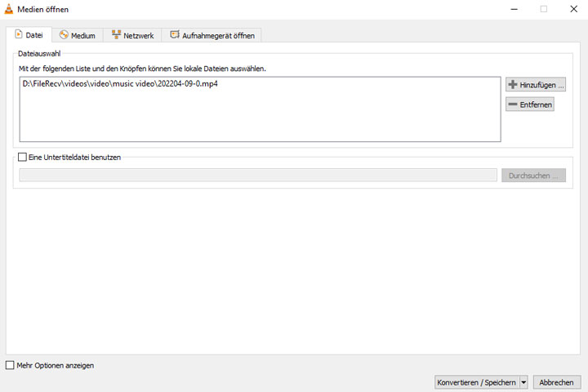The image size is (588, 392).
Task: Open the Netzwerk tab
Action: (x=132, y=36)
